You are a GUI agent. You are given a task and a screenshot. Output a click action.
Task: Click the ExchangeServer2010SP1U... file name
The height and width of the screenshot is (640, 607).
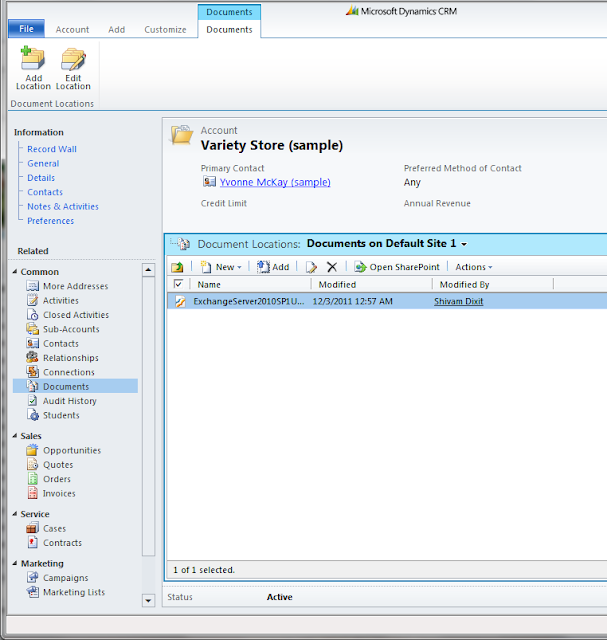click(249, 301)
